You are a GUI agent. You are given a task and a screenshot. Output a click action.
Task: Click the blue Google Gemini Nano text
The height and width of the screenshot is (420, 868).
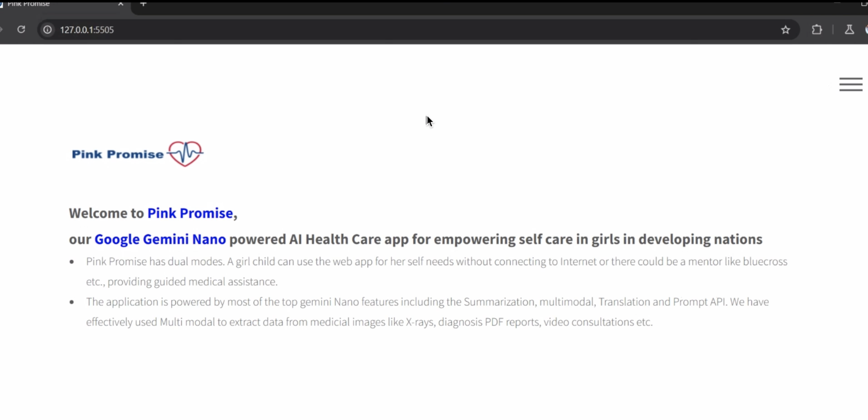pos(160,239)
